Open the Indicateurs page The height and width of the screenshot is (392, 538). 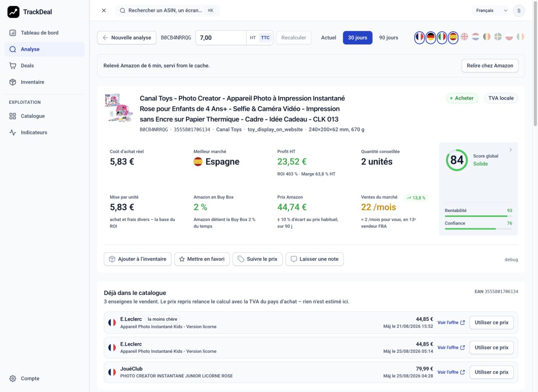tap(45, 132)
